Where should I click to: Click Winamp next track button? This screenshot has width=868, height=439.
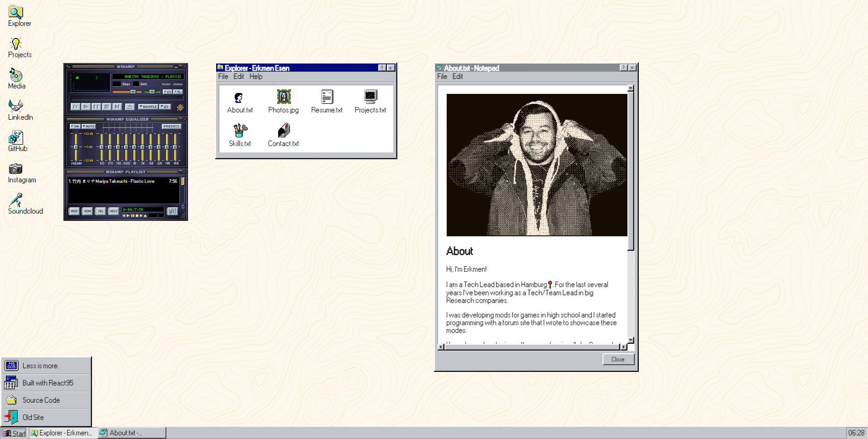tap(117, 107)
